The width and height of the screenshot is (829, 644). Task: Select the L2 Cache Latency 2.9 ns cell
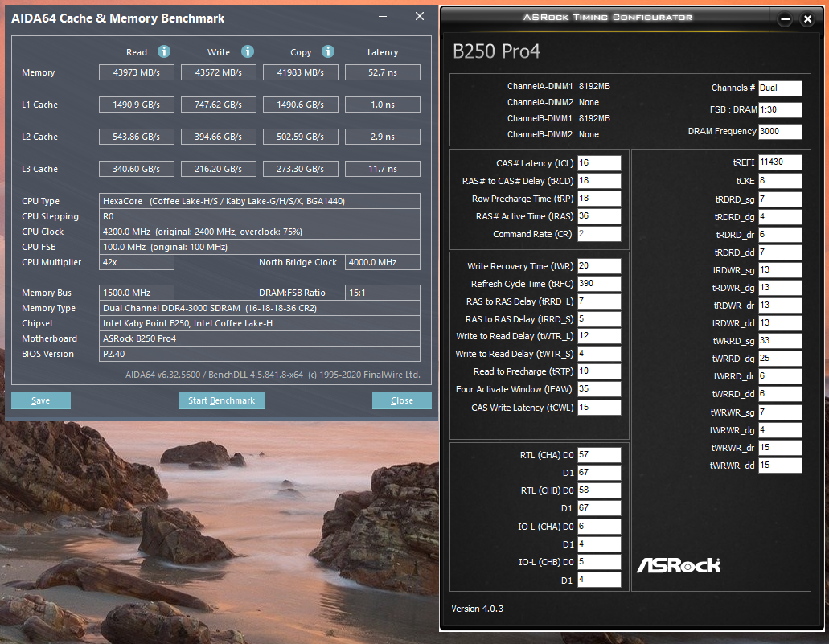(x=383, y=137)
